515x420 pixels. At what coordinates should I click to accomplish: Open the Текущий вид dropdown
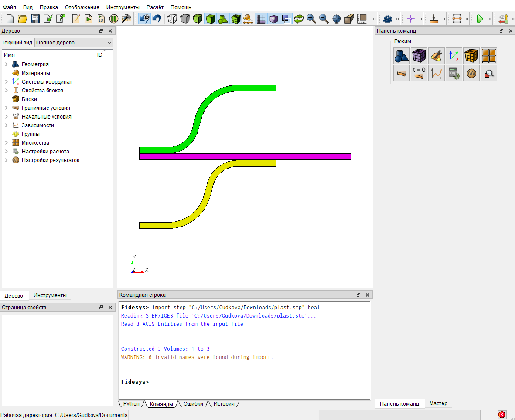[74, 43]
